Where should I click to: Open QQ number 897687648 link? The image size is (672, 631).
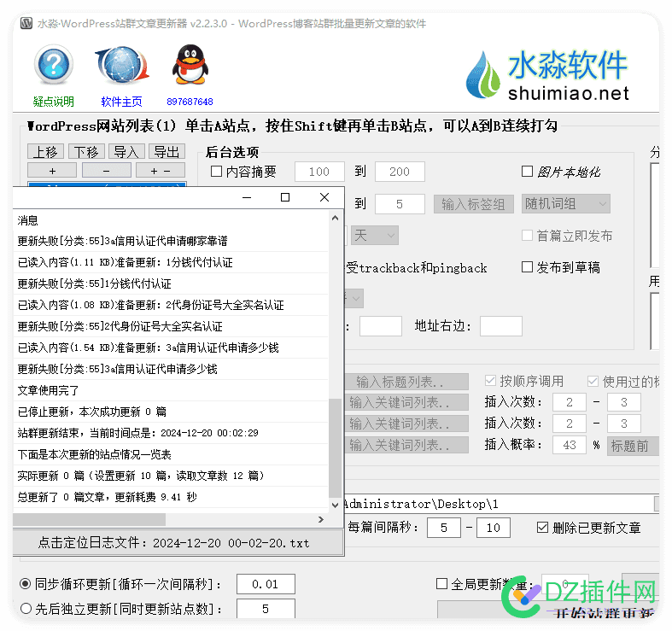click(x=190, y=102)
